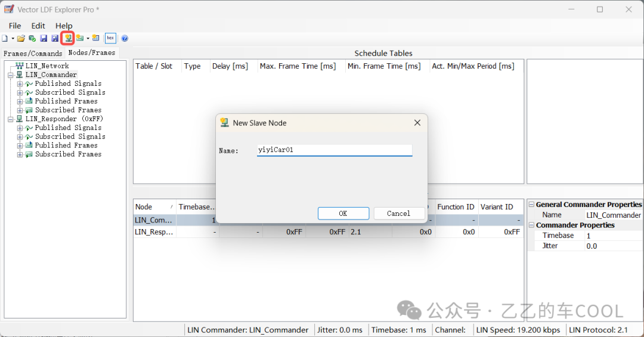
Task: Click the Min. Frame Time [ms] column header
Action: coord(387,66)
